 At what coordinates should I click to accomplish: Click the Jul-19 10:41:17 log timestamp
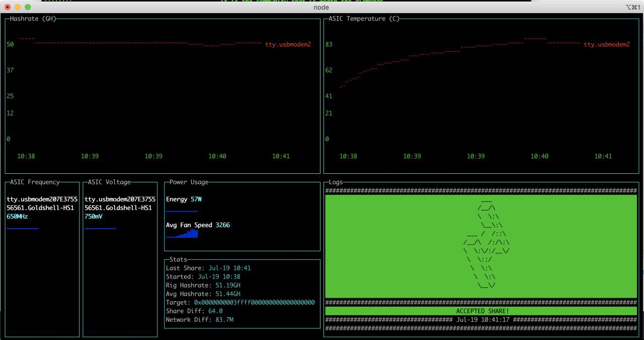482,320
